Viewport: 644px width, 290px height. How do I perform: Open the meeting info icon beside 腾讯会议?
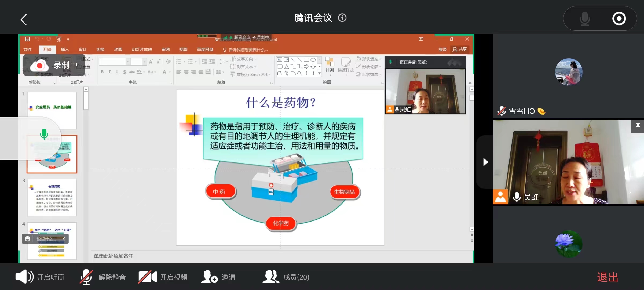pos(342,18)
